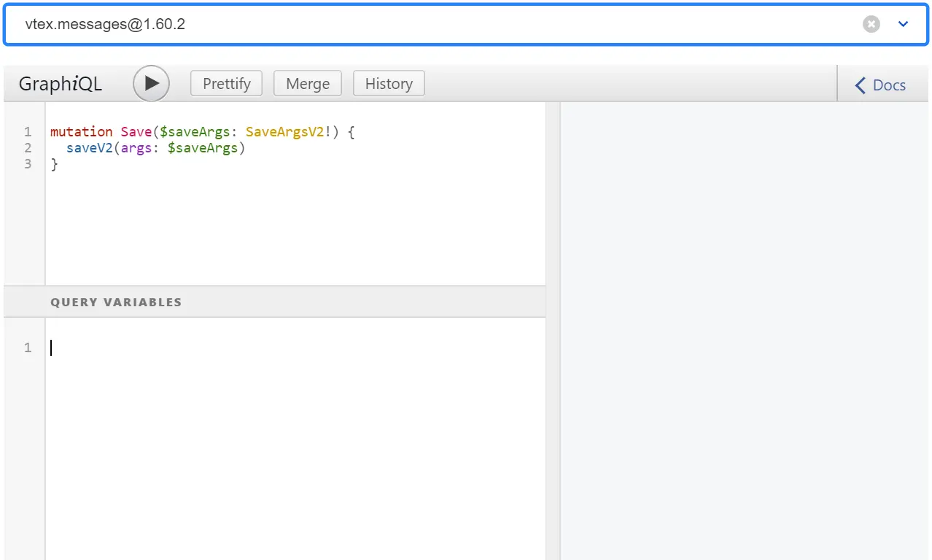Select line number 2 in the query editor

[x=28, y=147]
